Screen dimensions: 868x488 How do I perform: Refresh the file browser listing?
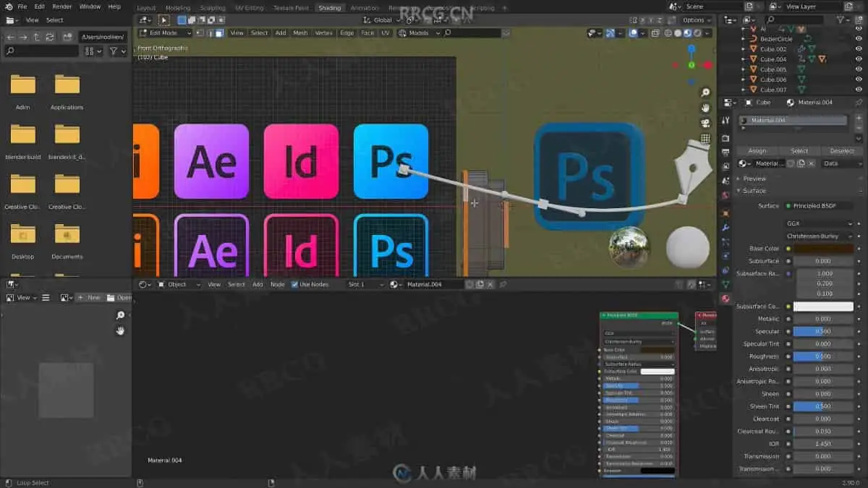pyautogui.click(x=49, y=37)
